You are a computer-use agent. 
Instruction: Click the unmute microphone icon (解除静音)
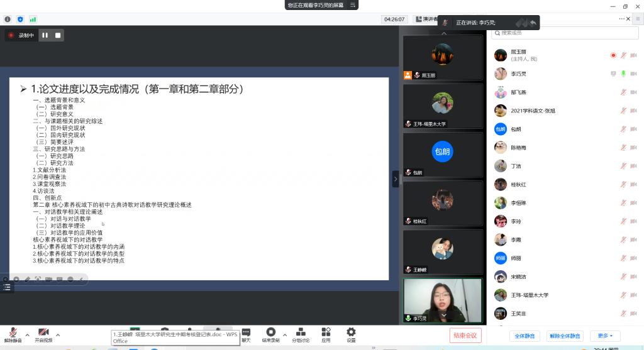coord(13,332)
